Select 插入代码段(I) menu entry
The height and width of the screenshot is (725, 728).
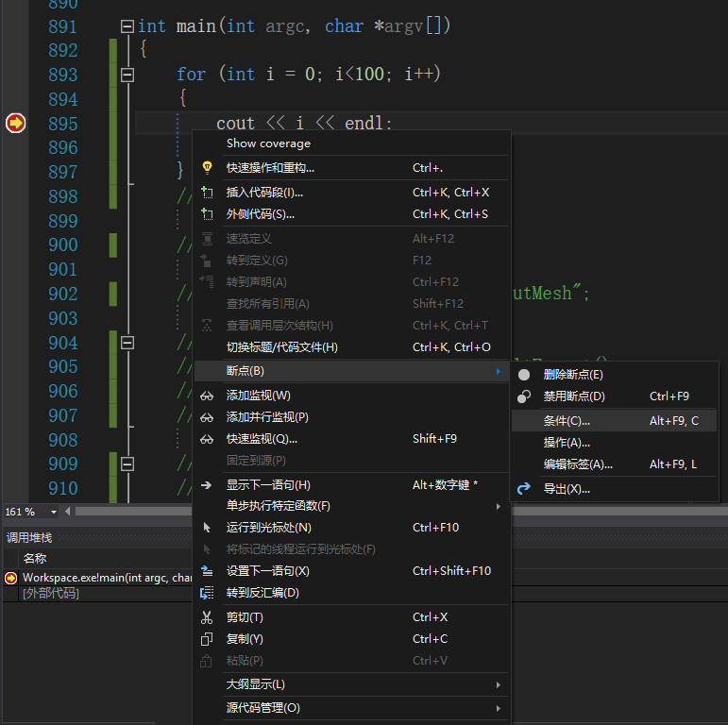[x=351, y=193]
